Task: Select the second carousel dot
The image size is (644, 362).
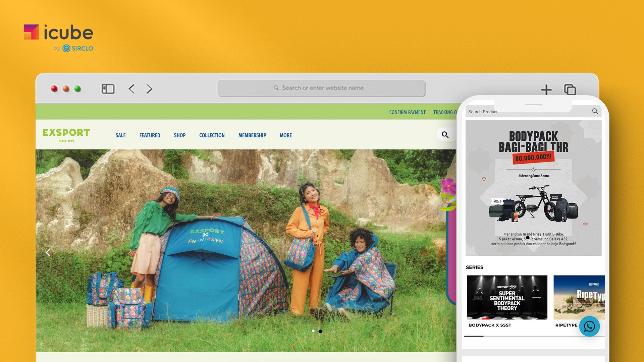Action: tap(320, 331)
